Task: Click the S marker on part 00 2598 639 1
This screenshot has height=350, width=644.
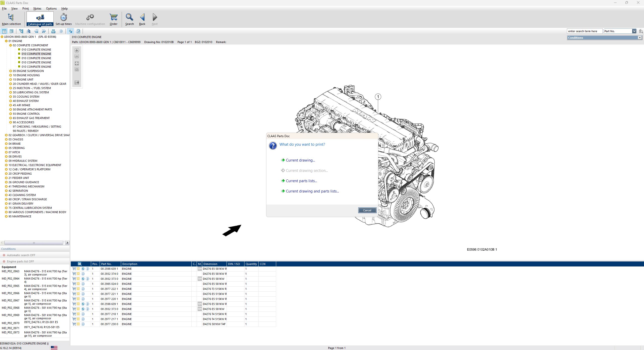Action: pos(83,269)
